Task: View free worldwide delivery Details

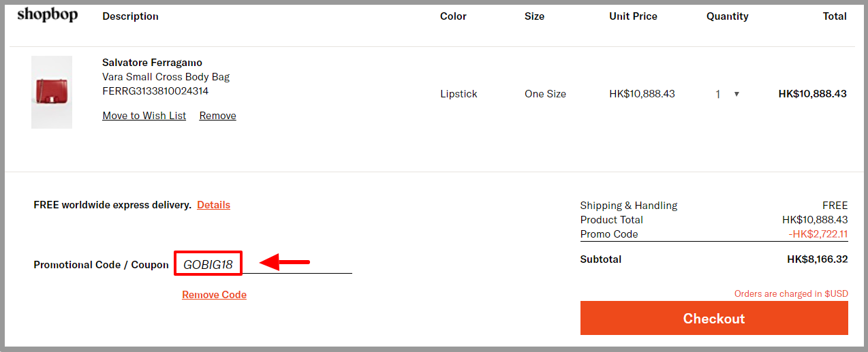Action: pyautogui.click(x=214, y=205)
